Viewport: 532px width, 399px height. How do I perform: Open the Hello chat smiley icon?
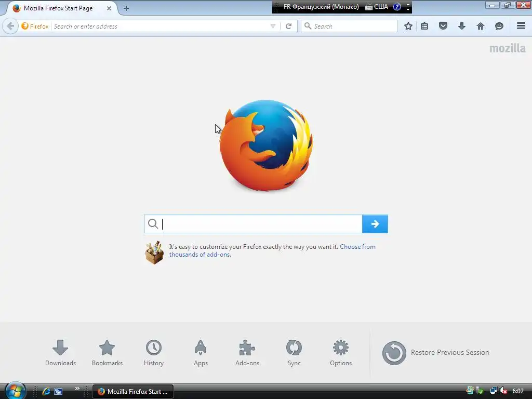click(x=499, y=26)
